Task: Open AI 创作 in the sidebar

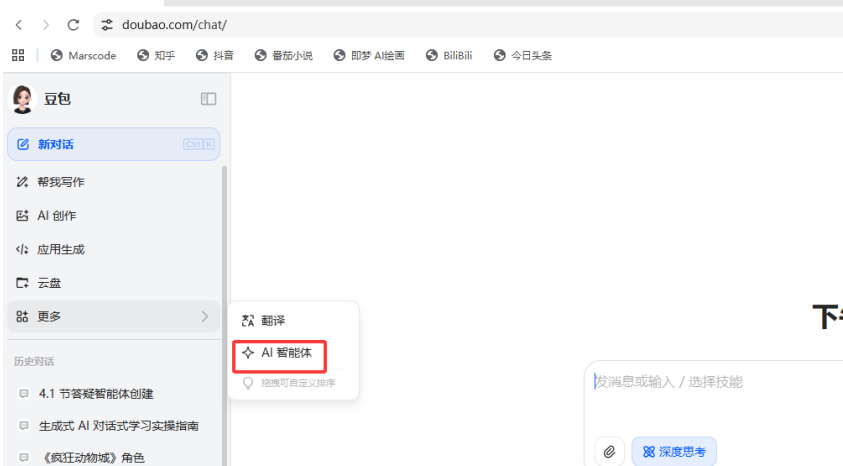Action: pyautogui.click(x=56, y=216)
